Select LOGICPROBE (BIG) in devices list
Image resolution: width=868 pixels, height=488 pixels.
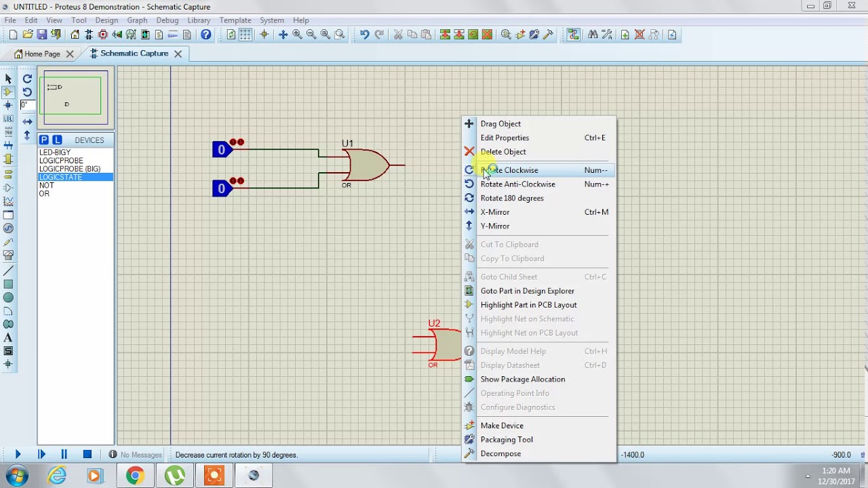[x=75, y=169]
